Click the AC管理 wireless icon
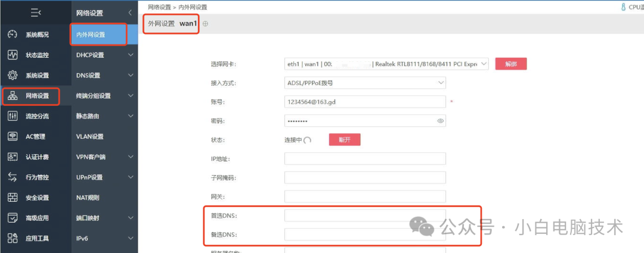 (x=13, y=136)
